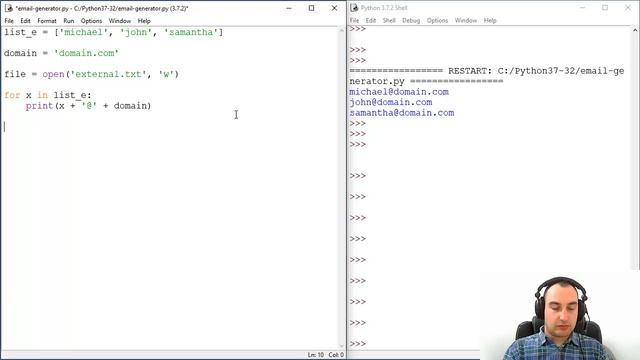The height and width of the screenshot is (360, 640).
Task: Click the 'Col: 0' status bar indicator
Action: click(336, 355)
